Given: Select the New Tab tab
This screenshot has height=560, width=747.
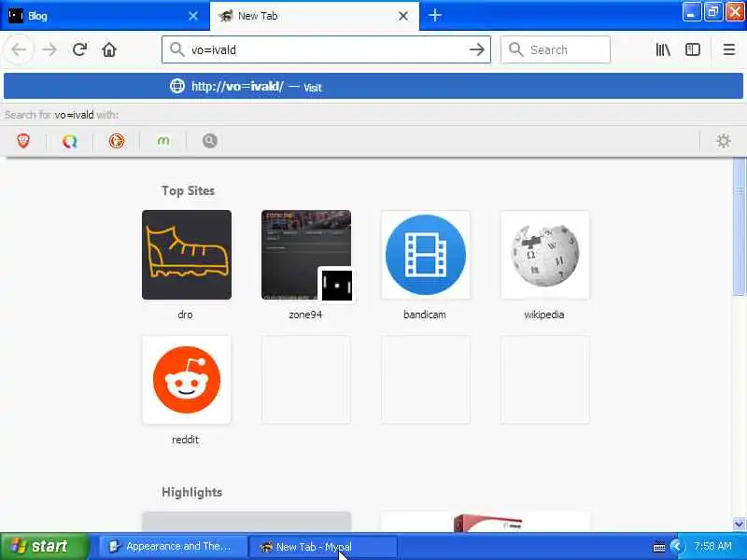Looking at the screenshot, I should pyautogui.click(x=315, y=16).
